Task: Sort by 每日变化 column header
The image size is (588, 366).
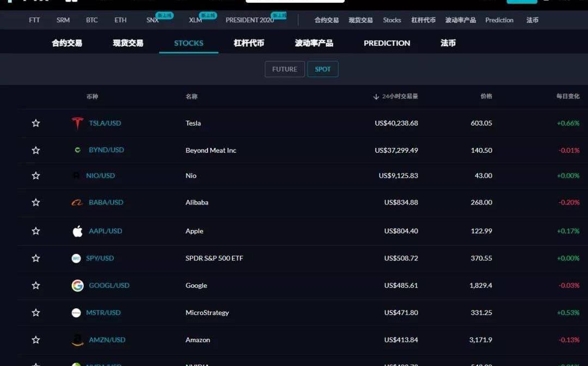Action: pyautogui.click(x=567, y=96)
